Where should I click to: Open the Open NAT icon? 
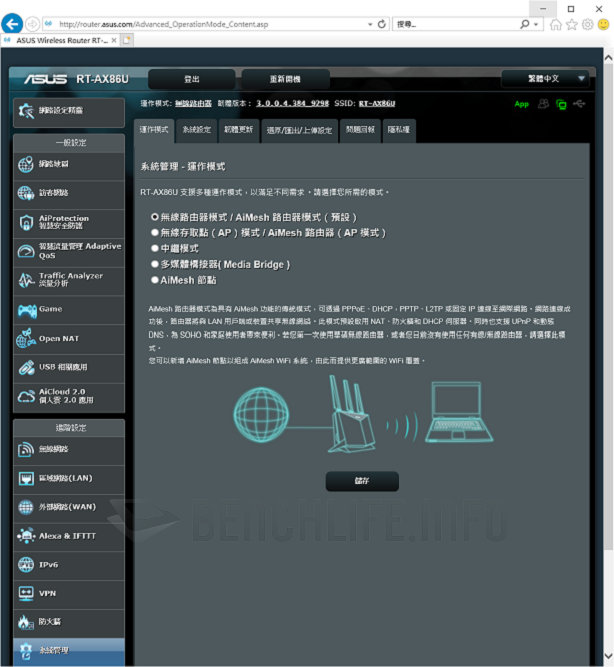coord(26,339)
